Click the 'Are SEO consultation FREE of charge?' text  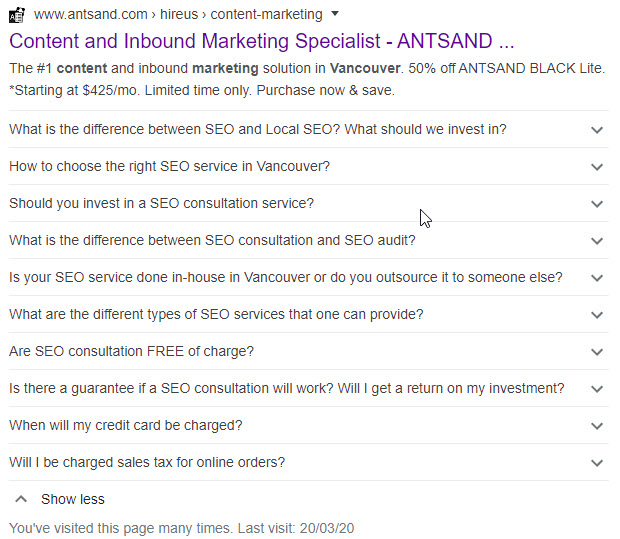131,352
